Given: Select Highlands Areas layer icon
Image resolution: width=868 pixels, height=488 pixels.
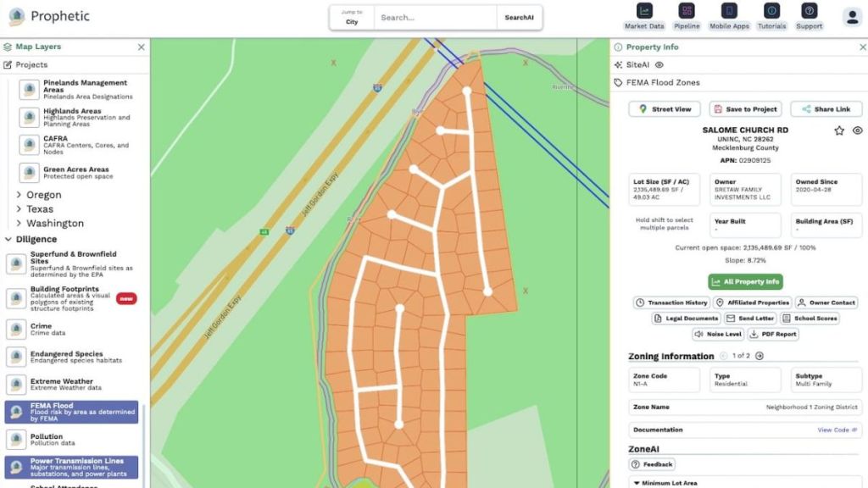Looking at the screenshot, I should (x=29, y=117).
